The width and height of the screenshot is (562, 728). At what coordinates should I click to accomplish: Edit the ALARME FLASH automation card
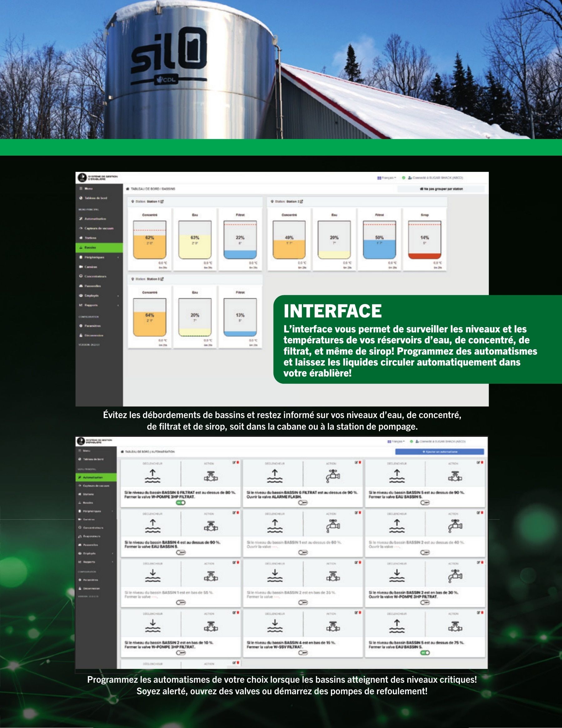(x=357, y=463)
